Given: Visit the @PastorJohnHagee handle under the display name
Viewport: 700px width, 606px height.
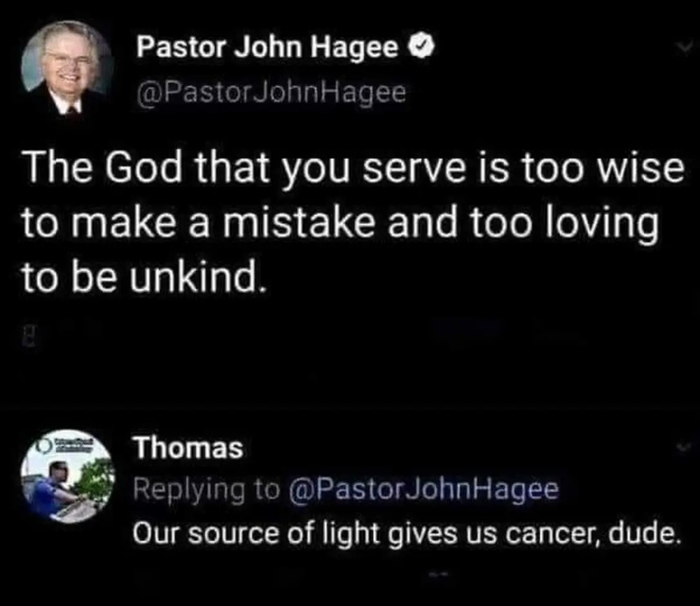Looking at the screenshot, I should tap(271, 94).
